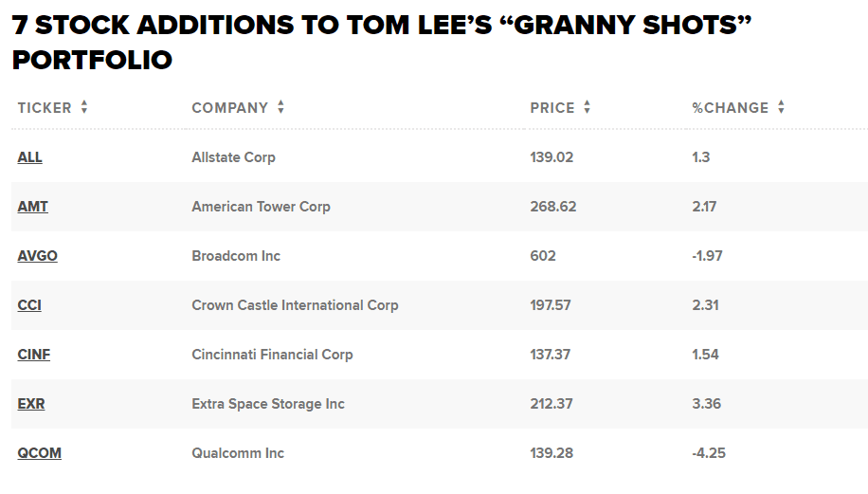Sort by the %Change arrows icon

[x=781, y=108]
